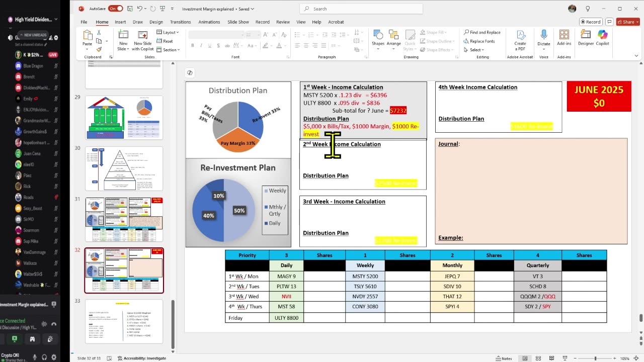Click the Search box in title bar

(x=361, y=9)
